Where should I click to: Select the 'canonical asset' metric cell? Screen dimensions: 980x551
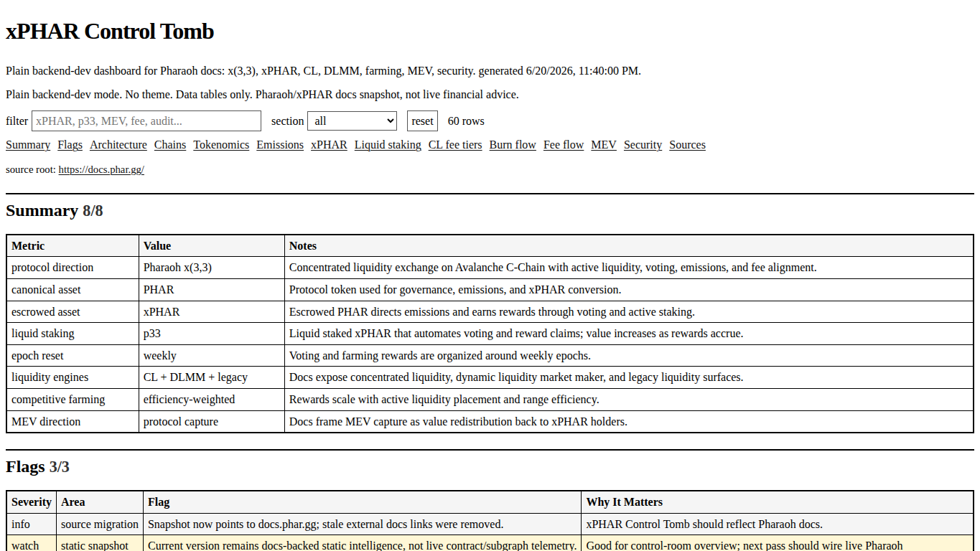(73, 290)
